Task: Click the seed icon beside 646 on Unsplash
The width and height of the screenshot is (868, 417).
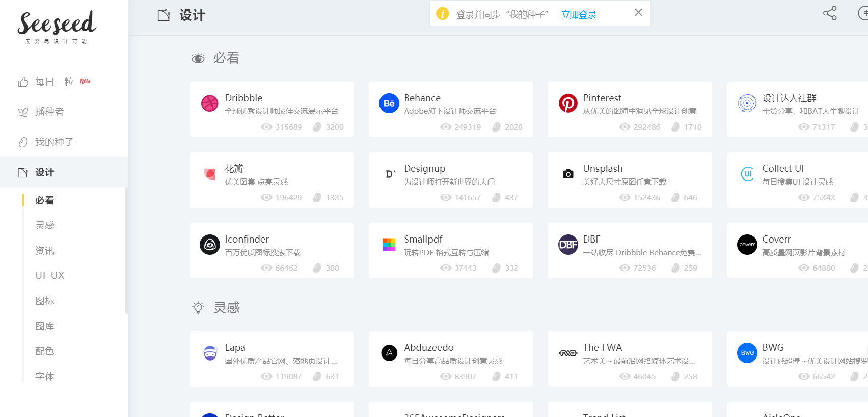Action: tap(675, 197)
